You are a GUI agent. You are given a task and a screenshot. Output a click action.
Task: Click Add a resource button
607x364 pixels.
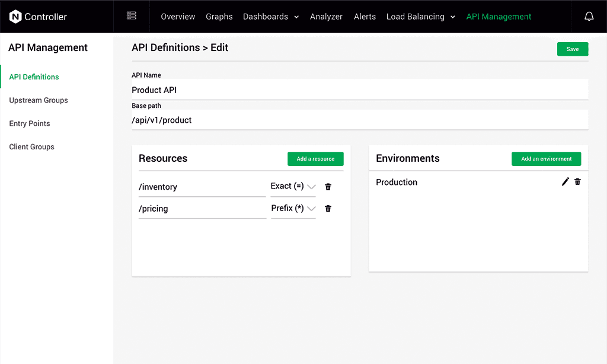click(x=315, y=159)
